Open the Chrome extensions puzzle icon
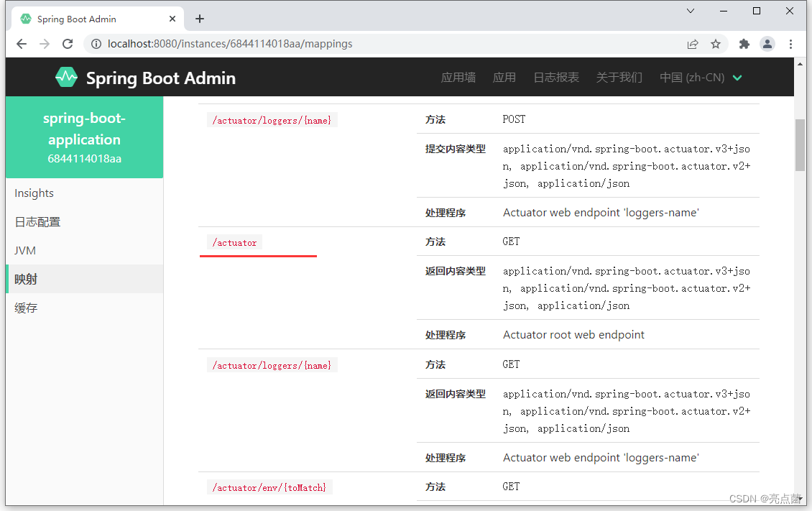Image resolution: width=812 pixels, height=511 pixels. (744, 44)
